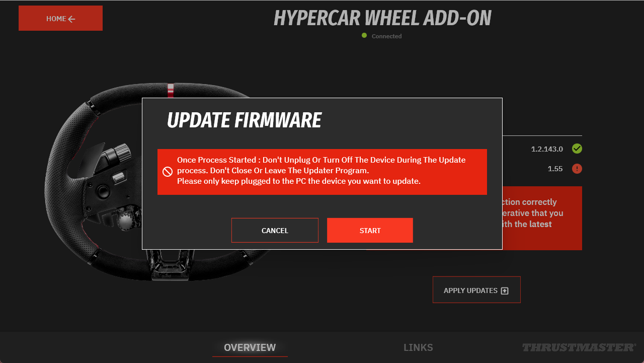Screen dimensions: 644x363
Task: Click the green checkmark status icon
Action: pos(577,149)
